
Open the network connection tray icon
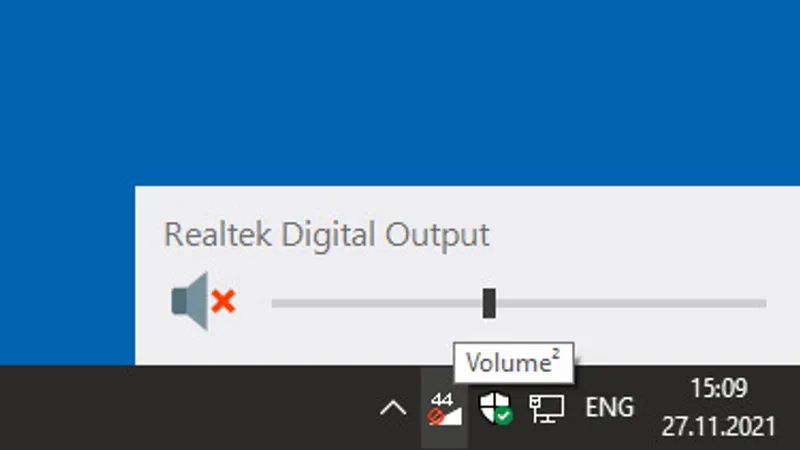tap(546, 408)
